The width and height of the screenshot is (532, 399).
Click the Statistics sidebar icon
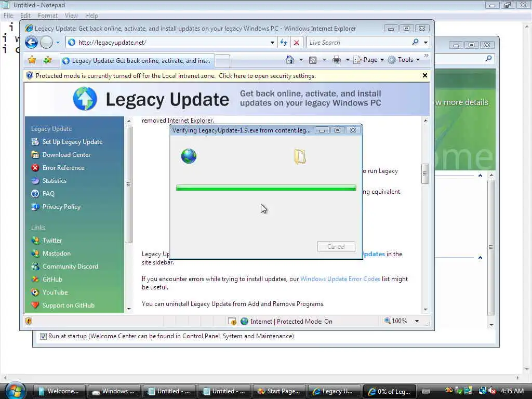pos(35,180)
